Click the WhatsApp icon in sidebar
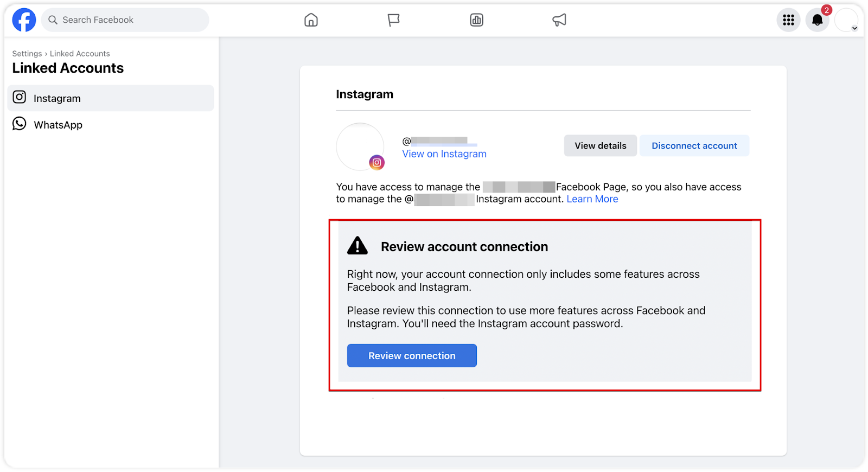The width and height of the screenshot is (868, 472). (20, 124)
